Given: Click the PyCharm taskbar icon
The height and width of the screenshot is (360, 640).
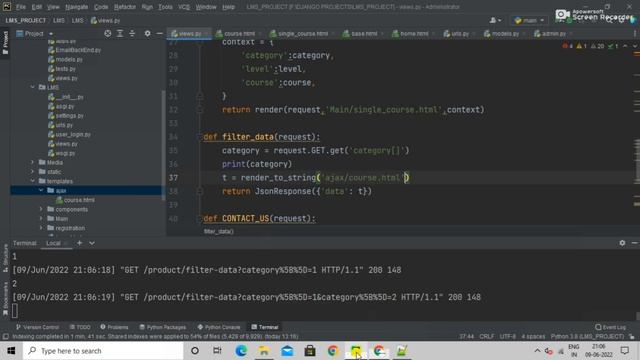Looking at the screenshot, I should 356,351.
